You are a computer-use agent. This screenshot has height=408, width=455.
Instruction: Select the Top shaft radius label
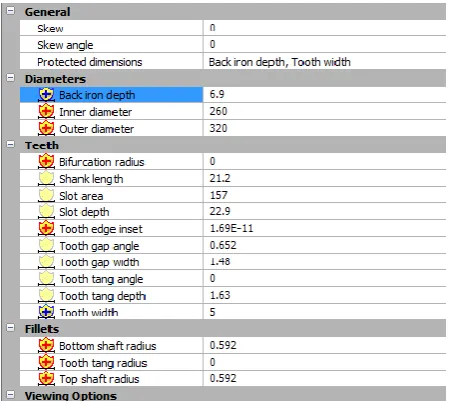(99, 379)
